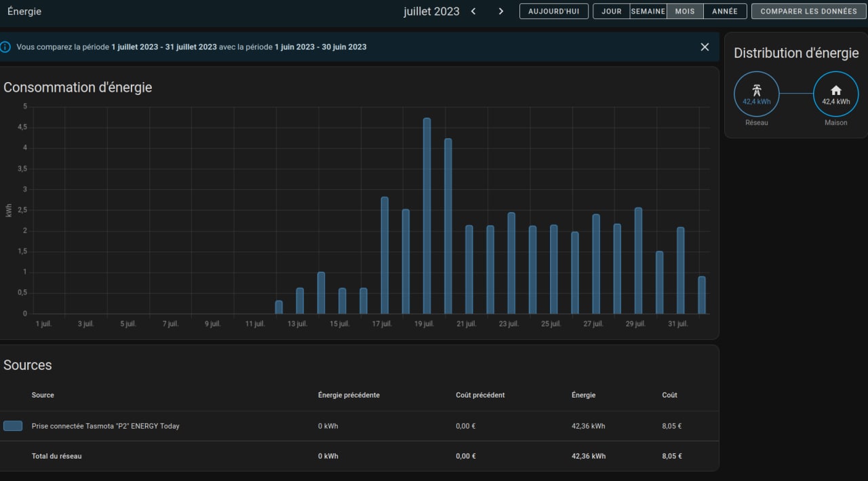Go to the next month with right chevron

click(501, 12)
